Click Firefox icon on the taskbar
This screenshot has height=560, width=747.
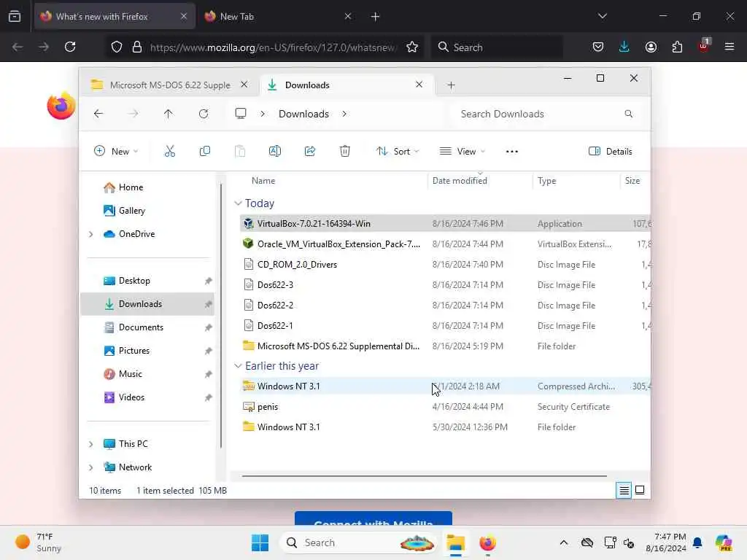487,542
